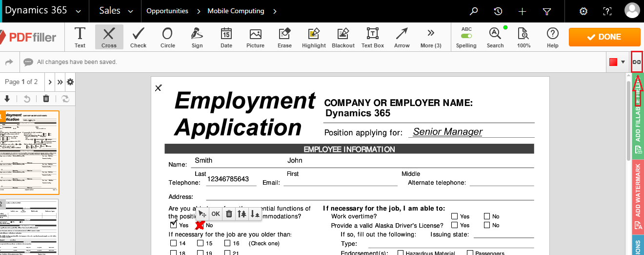Screen dimensions: 644x255
Task: Click the Yes checkbox for essential functions
Action: coord(174,225)
